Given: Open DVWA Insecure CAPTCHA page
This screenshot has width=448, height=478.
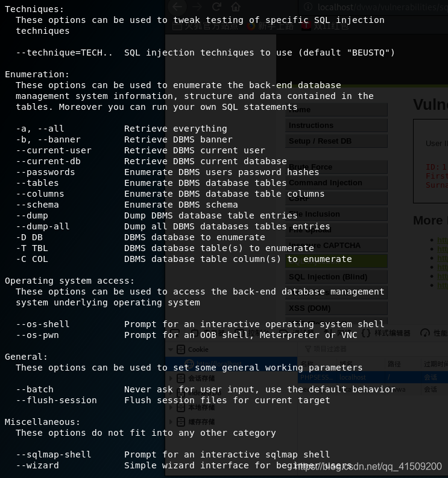Looking at the screenshot, I should pos(336,246).
